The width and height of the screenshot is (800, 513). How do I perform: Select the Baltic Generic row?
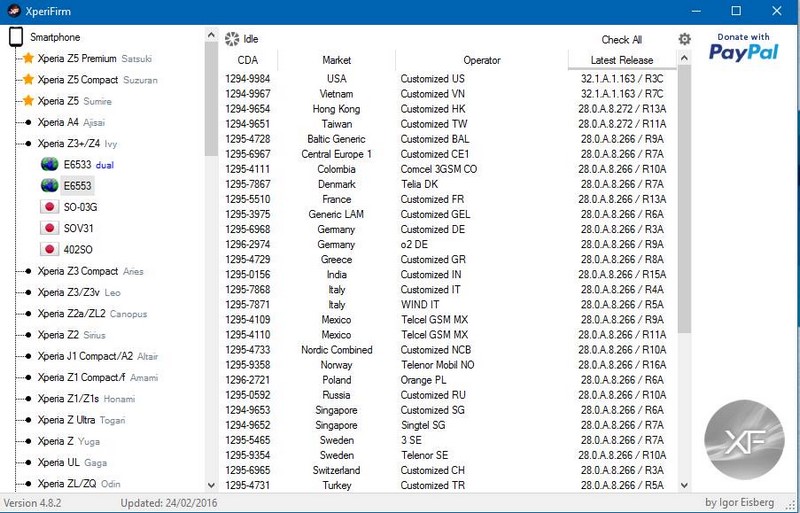(448, 139)
